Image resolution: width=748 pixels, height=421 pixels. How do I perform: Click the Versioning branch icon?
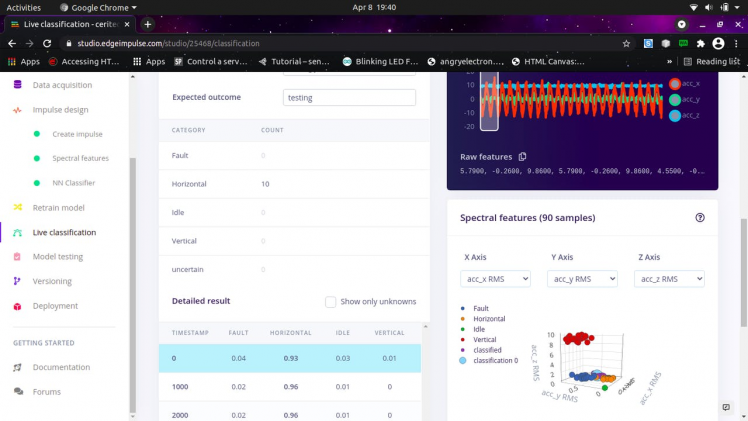17,281
